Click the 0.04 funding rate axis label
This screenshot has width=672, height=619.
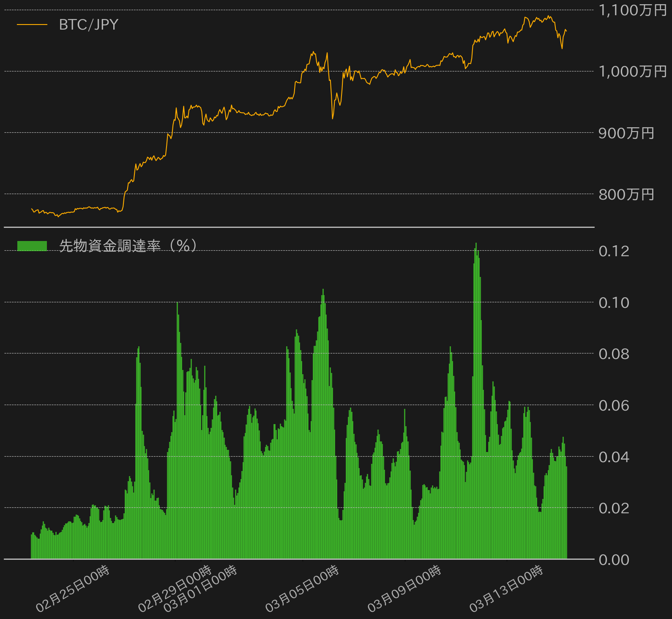click(614, 457)
